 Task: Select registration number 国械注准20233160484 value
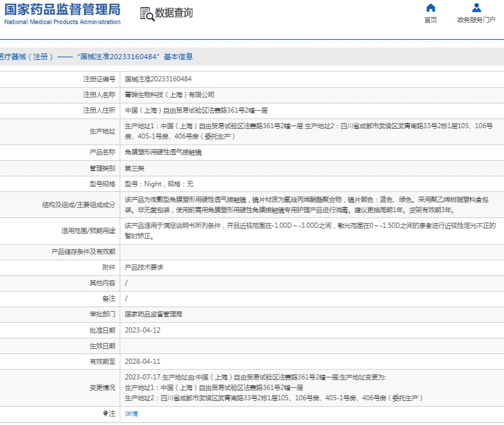[158, 79]
